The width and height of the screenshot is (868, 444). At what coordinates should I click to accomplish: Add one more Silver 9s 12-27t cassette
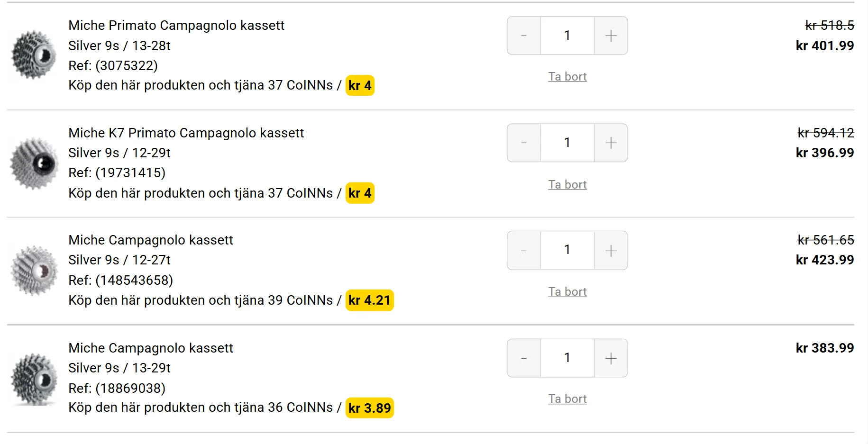click(611, 250)
